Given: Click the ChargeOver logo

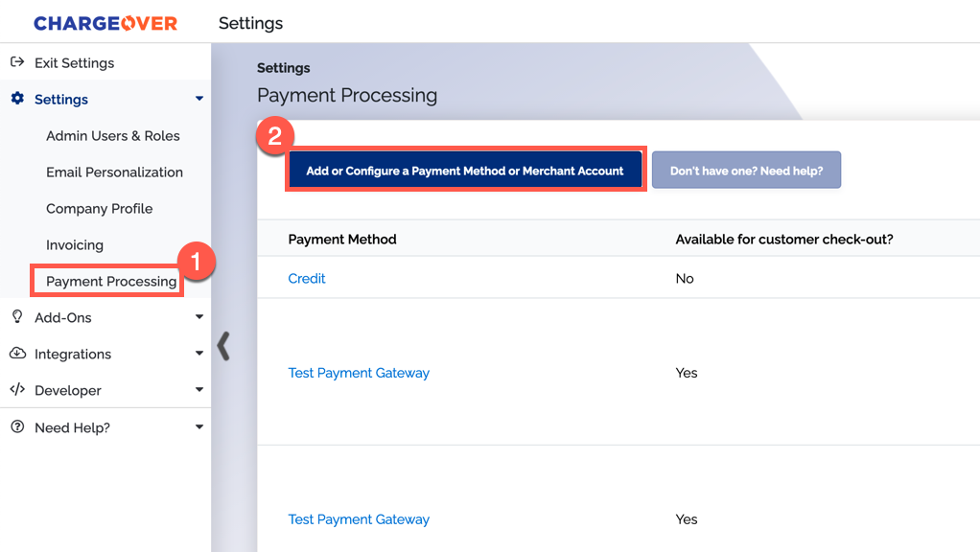Looking at the screenshot, I should [105, 23].
